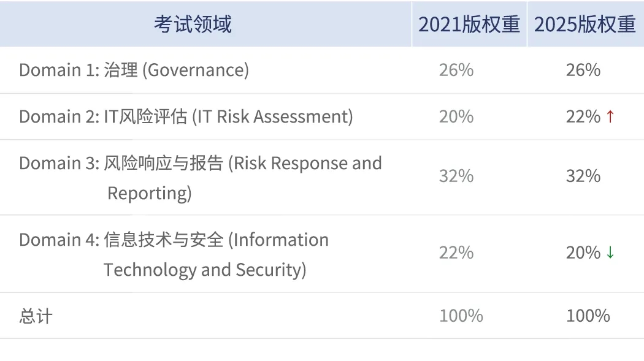Click the Domain 1 治理 (Governance) row label

[x=134, y=70]
